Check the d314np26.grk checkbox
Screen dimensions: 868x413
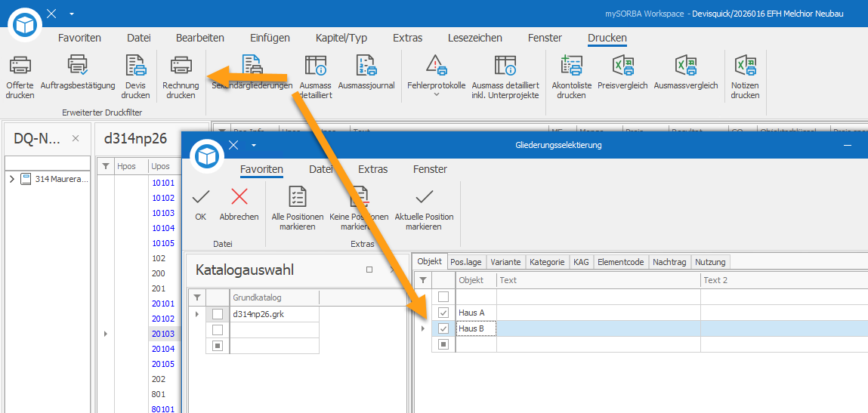point(218,314)
